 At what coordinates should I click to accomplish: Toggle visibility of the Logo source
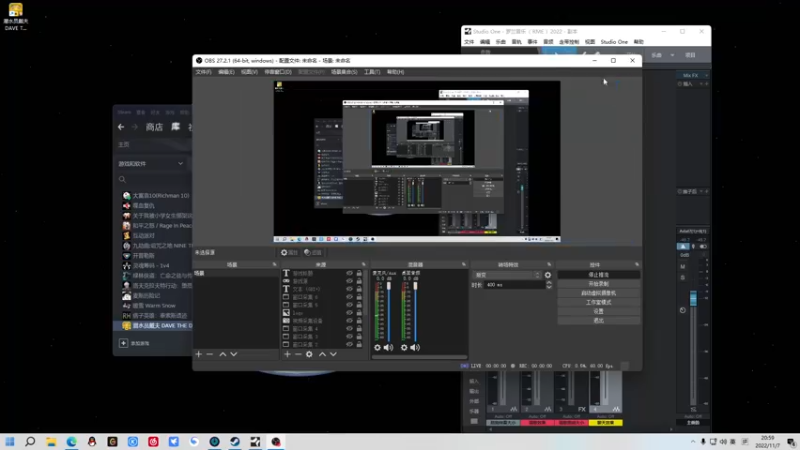(x=349, y=313)
